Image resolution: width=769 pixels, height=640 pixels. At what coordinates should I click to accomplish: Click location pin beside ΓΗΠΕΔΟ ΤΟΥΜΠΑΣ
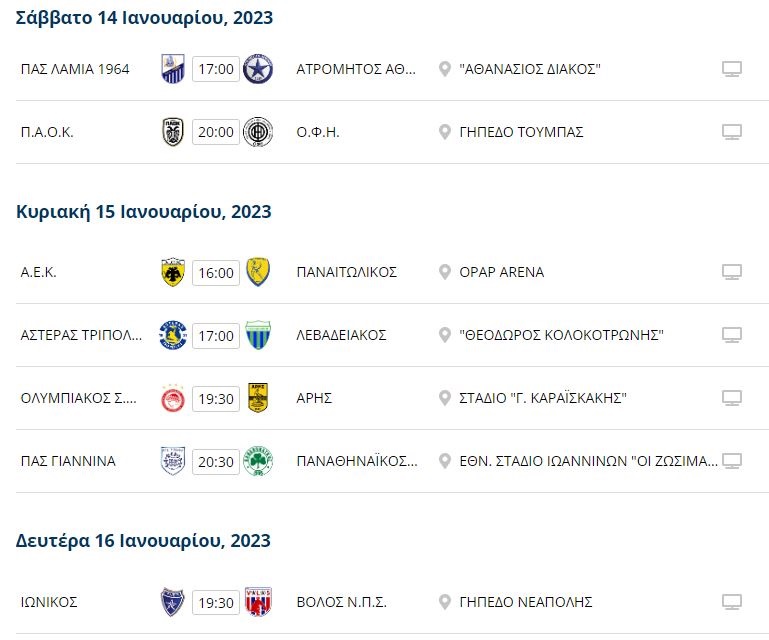pos(444,132)
